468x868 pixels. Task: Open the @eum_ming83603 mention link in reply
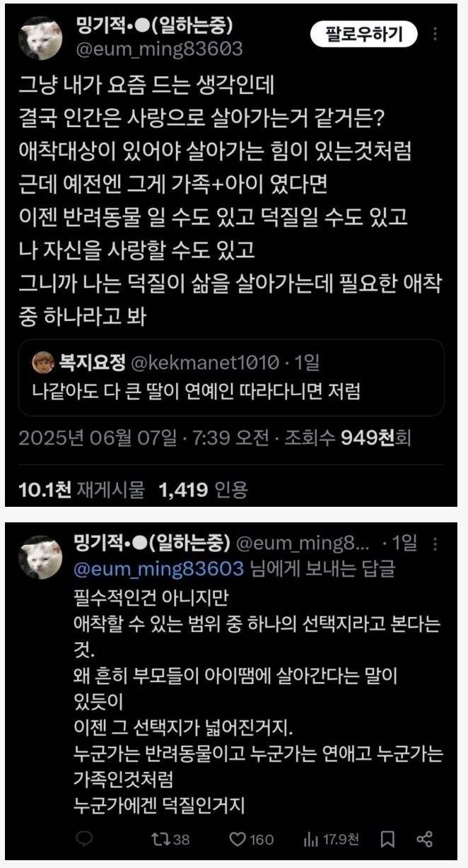158,568
